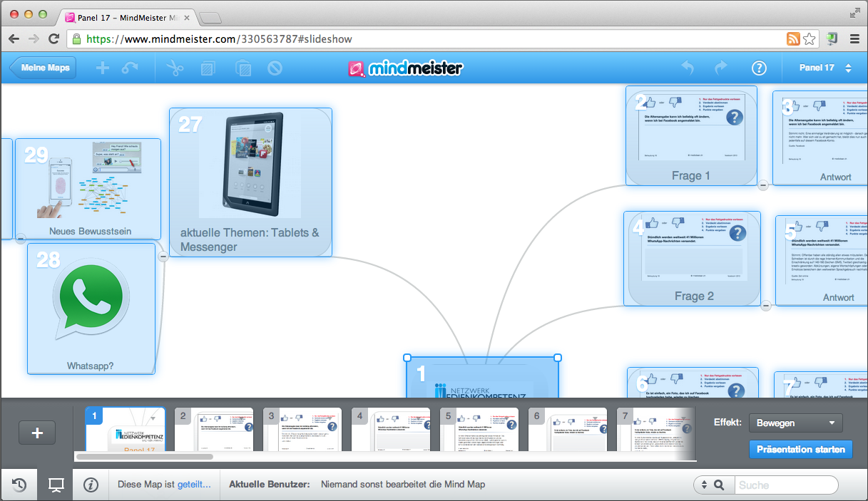Image resolution: width=868 pixels, height=501 pixels.
Task: Click the redo arrow icon
Action: coord(720,68)
